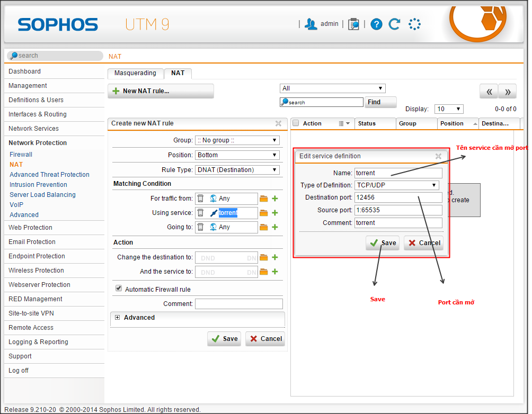Image resolution: width=532 pixels, height=414 pixels.
Task: Click Save in Edit service definition
Action: click(x=383, y=243)
